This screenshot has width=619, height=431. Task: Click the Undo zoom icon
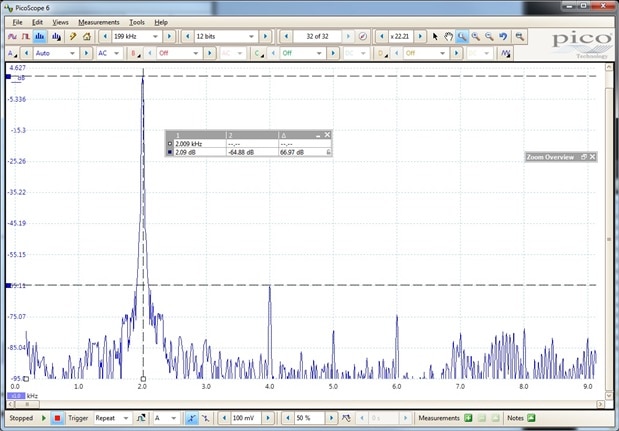point(503,36)
